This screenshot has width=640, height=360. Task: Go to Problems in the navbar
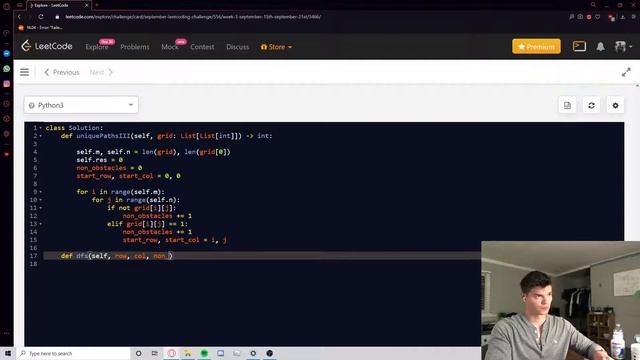pyautogui.click(x=135, y=47)
